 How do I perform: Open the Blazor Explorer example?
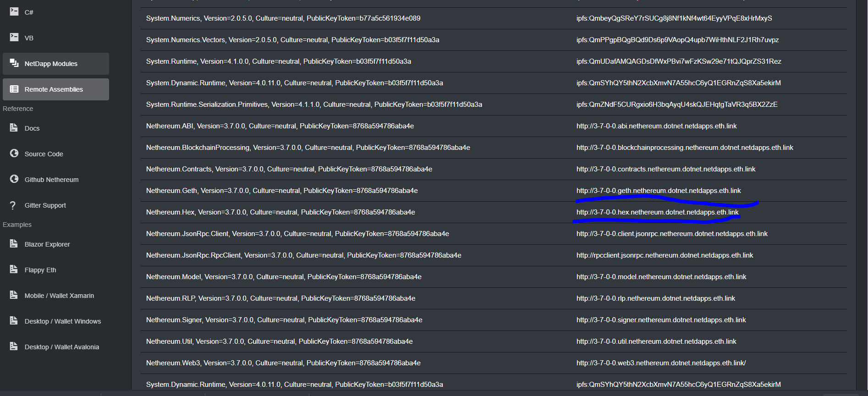click(56, 244)
